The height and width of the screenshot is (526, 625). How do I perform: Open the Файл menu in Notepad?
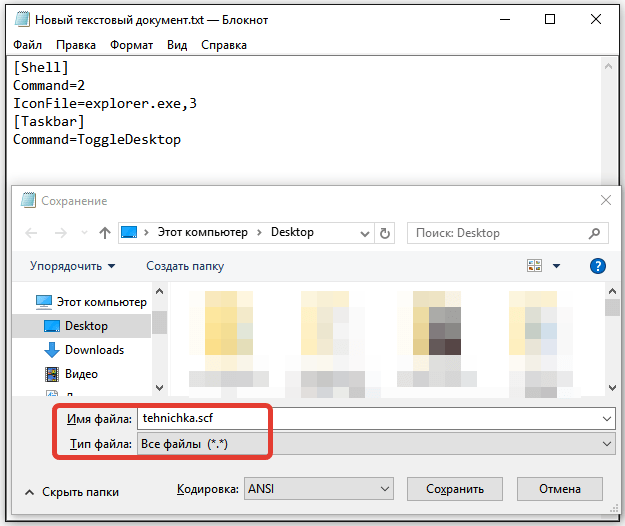click(x=27, y=45)
